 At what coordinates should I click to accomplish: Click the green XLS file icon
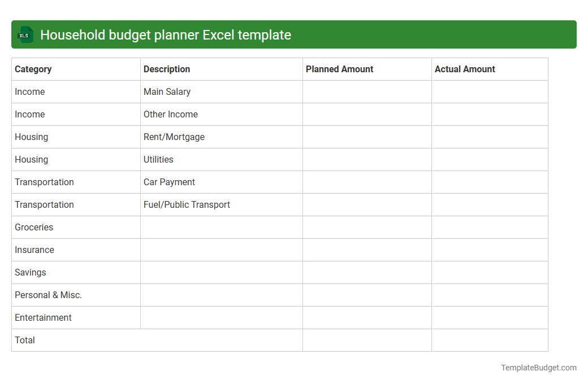(25, 34)
